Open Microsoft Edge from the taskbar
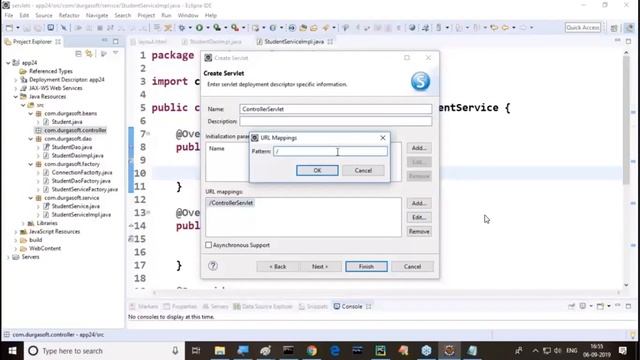The height and width of the screenshot is (360, 640). 335,351
